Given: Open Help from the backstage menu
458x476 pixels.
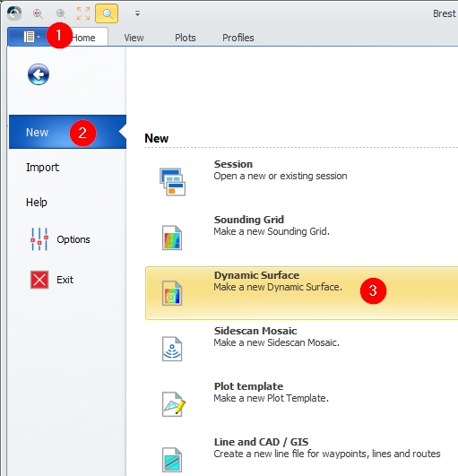Looking at the screenshot, I should [x=37, y=203].
